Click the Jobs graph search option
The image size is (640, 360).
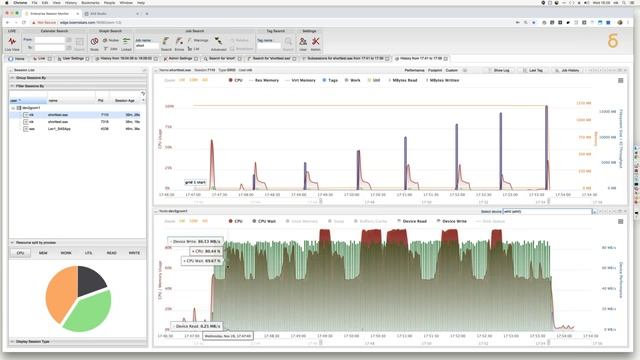[x=111, y=49]
